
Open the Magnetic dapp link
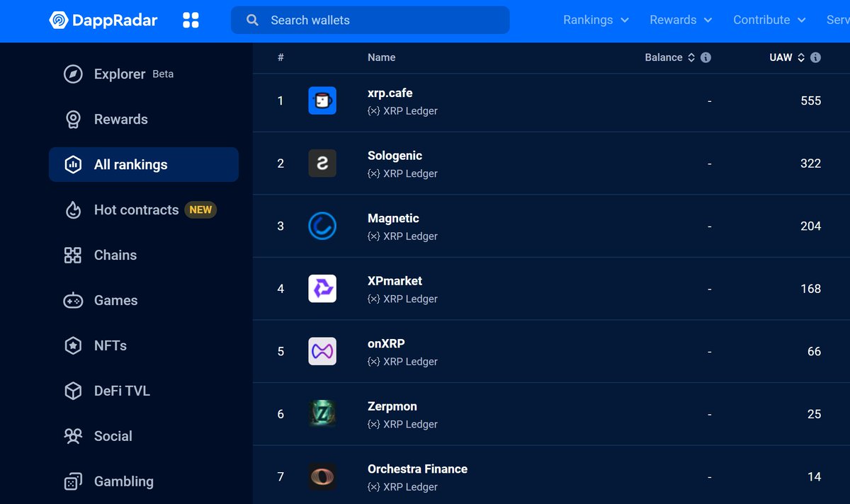click(x=393, y=218)
